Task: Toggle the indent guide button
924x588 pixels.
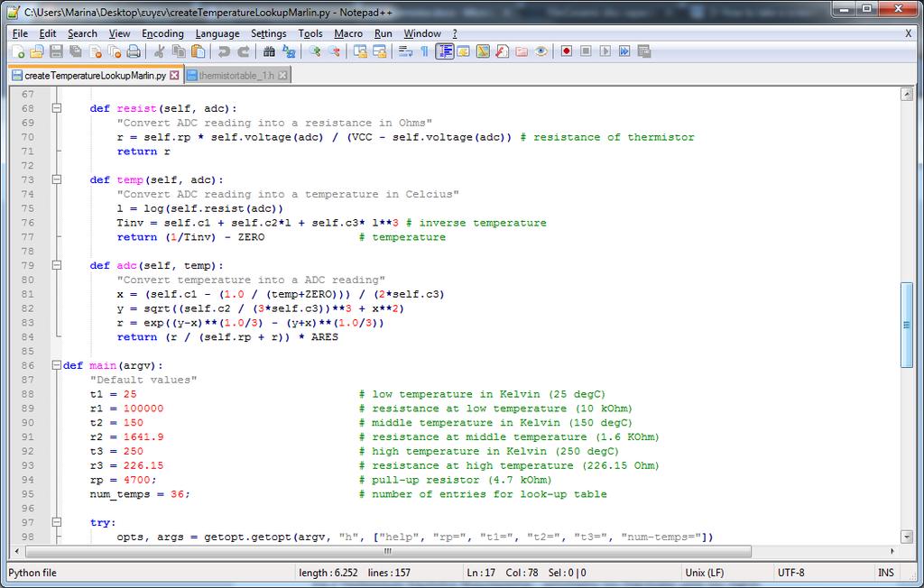Action: (x=444, y=51)
